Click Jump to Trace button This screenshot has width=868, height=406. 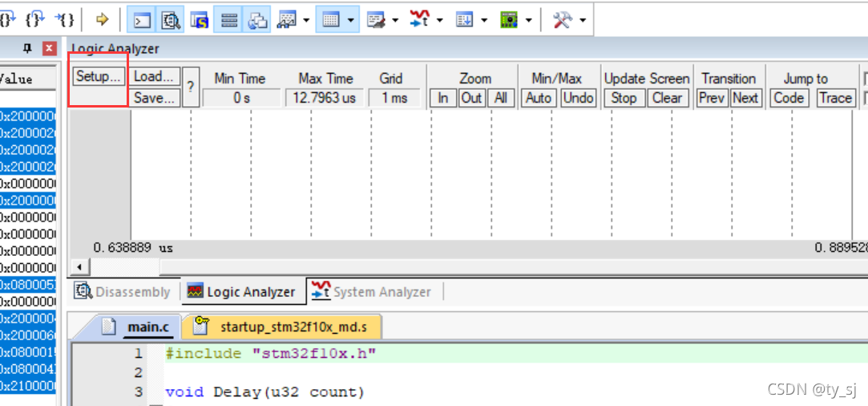[836, 98]
